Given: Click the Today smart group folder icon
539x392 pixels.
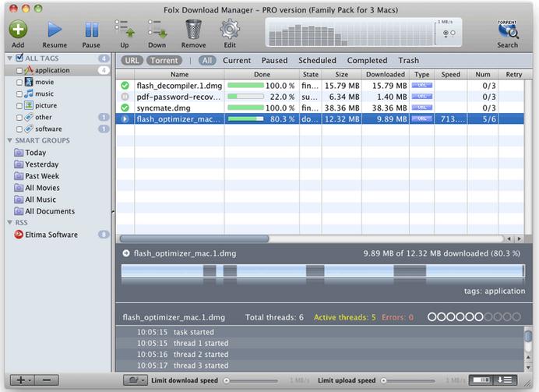Looking at the screenshot, I should point(19,152).
